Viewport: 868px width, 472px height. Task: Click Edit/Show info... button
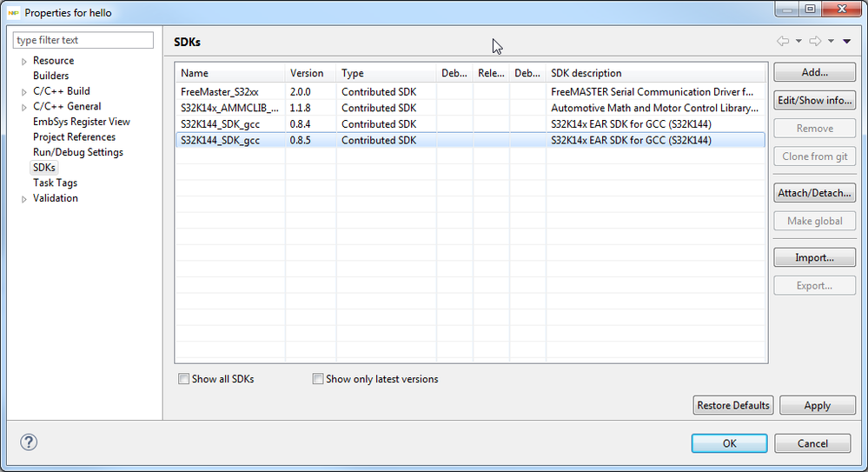click(814, 100)
